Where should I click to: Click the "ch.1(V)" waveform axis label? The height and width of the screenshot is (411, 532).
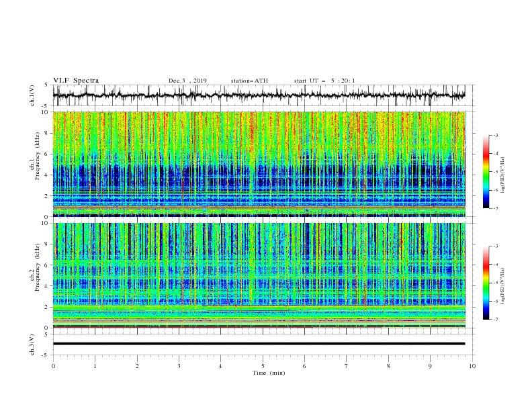(x=32, y=95)
